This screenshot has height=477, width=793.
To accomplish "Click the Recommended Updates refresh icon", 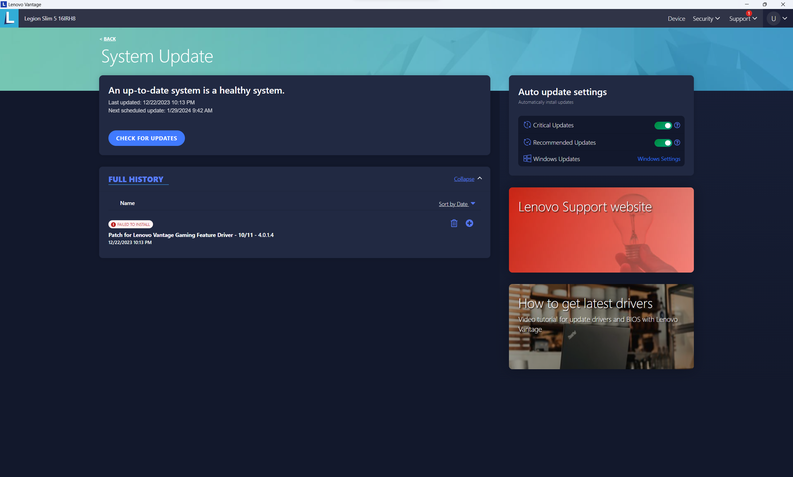I will coord(527,143).
